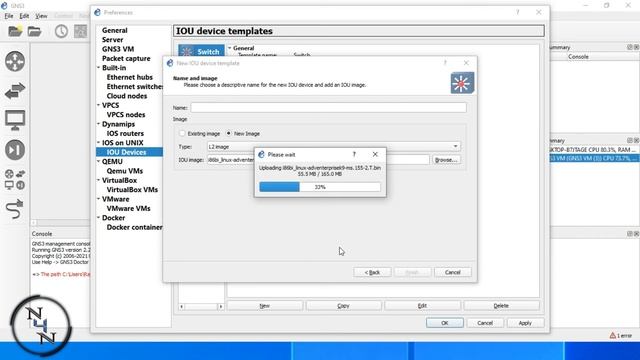This screenshot has width=640, height=360.
Task: Collapse the QEMU tree section
Action: pyautogui.click(x=98, y=162)
